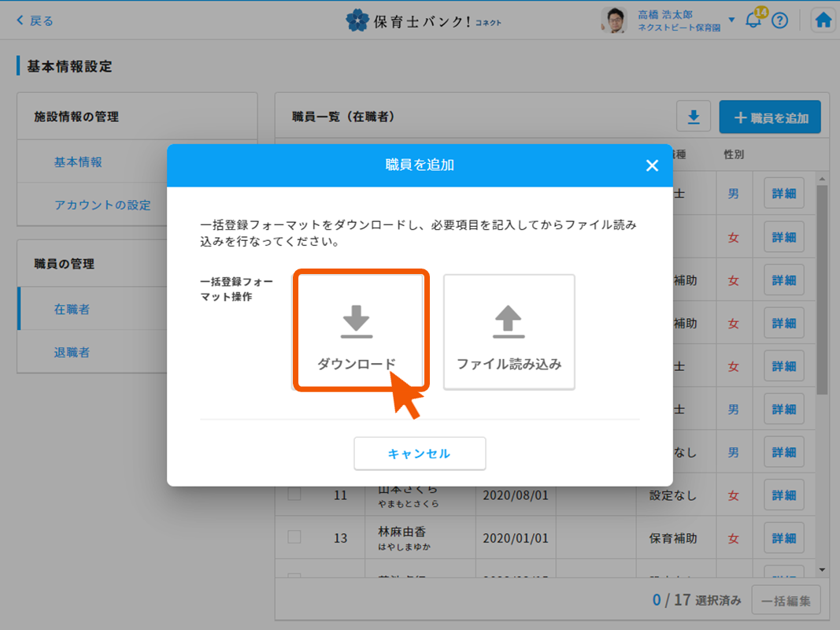Go to home via house icon
This screenshot has height=630, width=840.
(823, 20)
